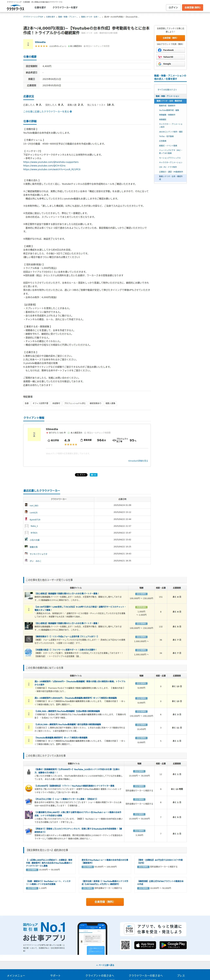
Task: Click the 未経験可 tag
Action: click(56, 403)
